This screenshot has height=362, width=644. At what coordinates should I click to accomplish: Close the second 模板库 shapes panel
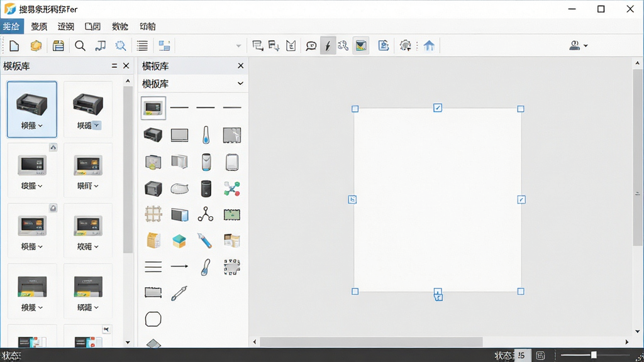click(241, 65)
